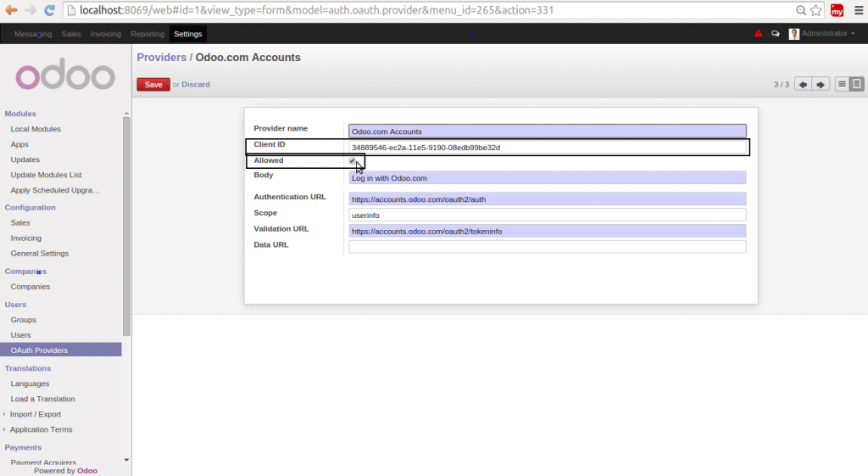The height and width of the screenshot is (476, 868).
Task: Open the Administrator user dropdown
Action: 827,34
